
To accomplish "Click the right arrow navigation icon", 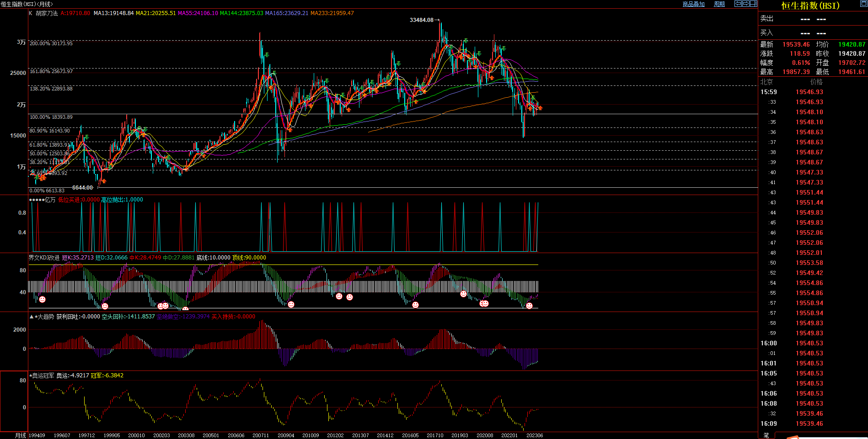I will click(746, 4).
